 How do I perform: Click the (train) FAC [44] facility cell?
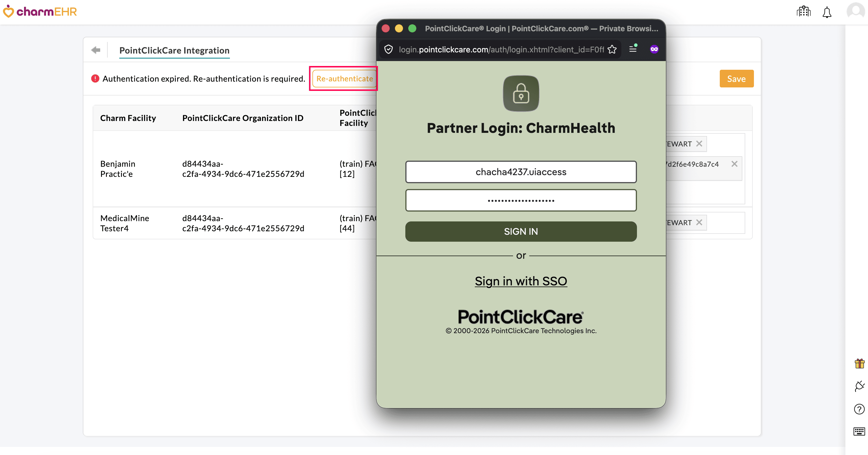tap(358, 223)
